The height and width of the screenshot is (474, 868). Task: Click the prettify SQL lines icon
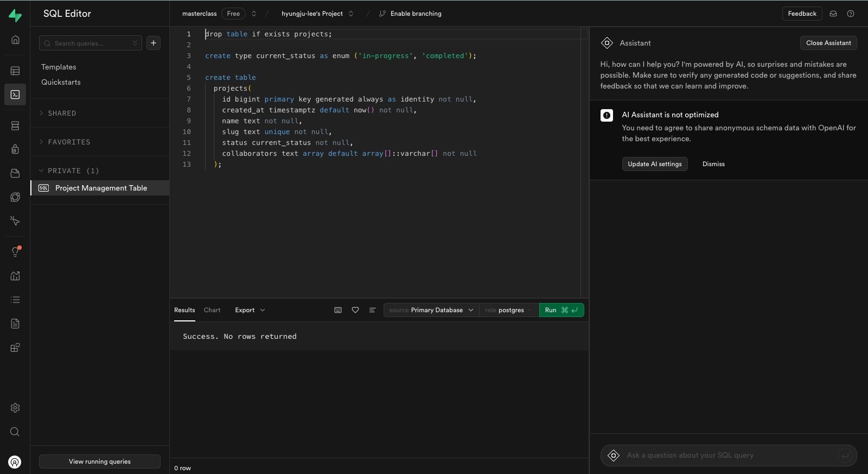click(x=372, y=310)
